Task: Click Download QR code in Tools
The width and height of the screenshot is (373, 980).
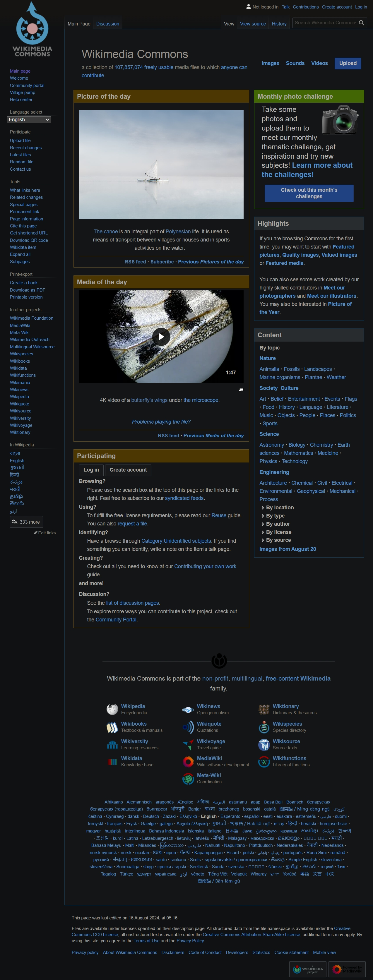Action: pyautogui.click(x=29, y=240)
